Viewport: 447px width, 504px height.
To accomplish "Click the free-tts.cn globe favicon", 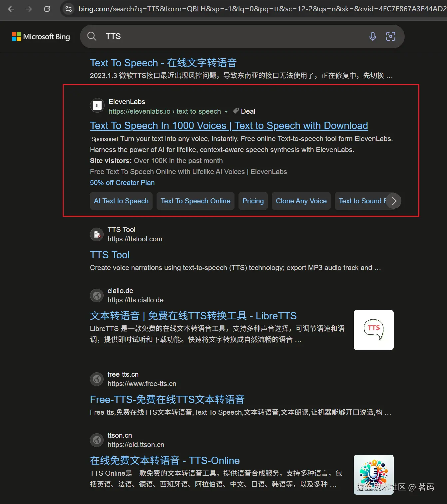I will point(97,379).
